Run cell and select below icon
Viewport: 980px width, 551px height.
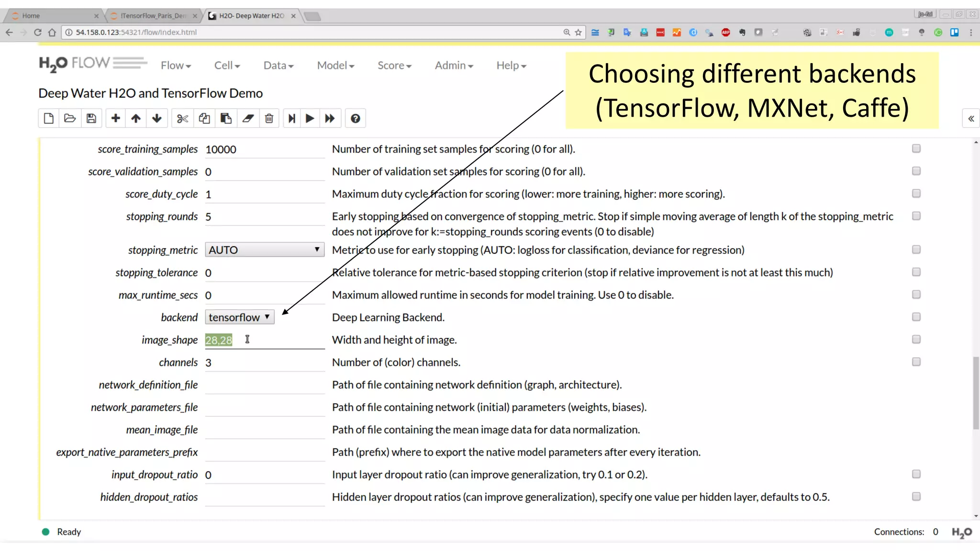tap(292, 119)
